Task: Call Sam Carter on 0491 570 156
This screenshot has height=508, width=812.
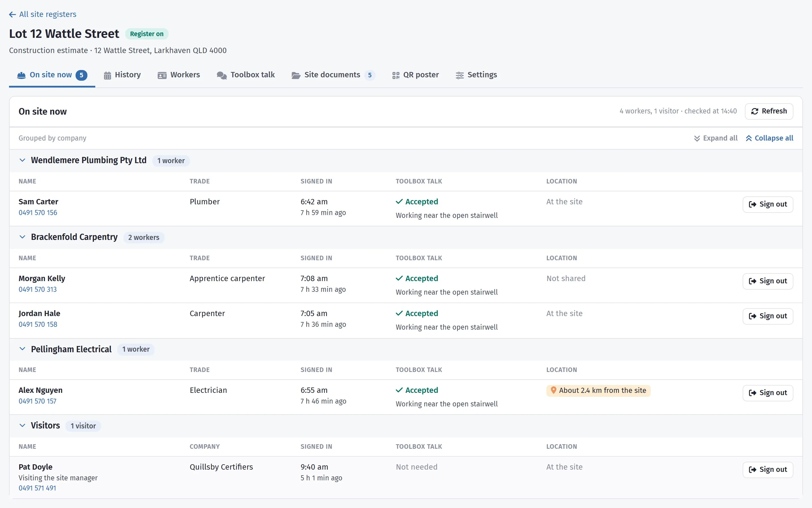Action: [x=38, y=213]
